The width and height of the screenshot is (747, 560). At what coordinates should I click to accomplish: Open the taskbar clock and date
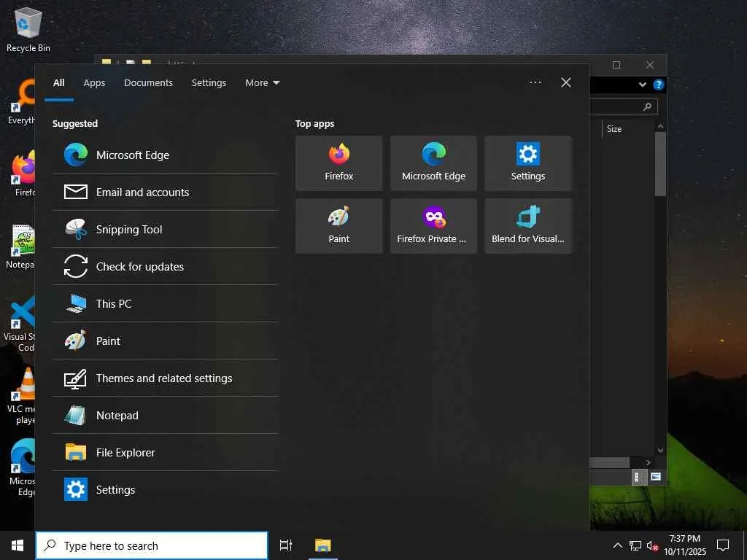tap(685, 545)
